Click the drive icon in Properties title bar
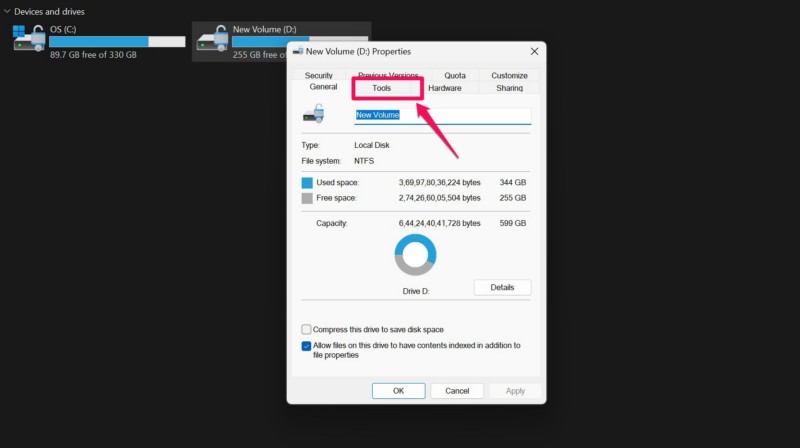Image resolution: width=800 pixels, height=448 pixels. click(x=298, y=51)
